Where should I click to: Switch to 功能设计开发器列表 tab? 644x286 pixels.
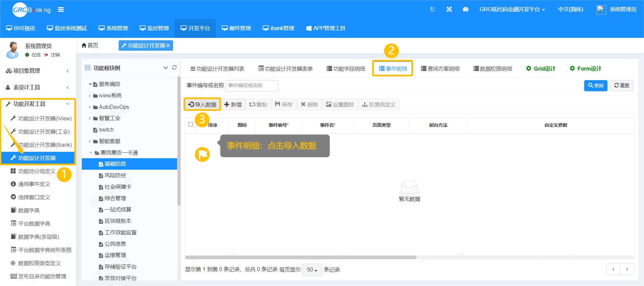click(x=217, y=69)
